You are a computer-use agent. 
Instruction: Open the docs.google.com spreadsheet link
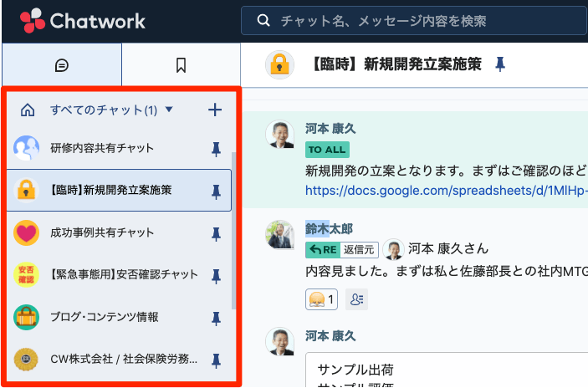[445, 190]
